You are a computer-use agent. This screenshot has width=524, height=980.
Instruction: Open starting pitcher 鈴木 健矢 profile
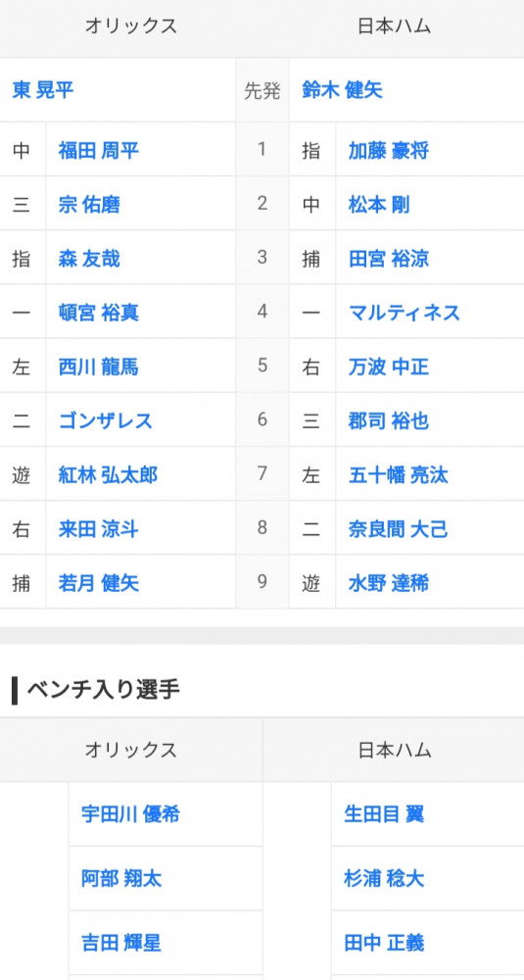(342, 90)
